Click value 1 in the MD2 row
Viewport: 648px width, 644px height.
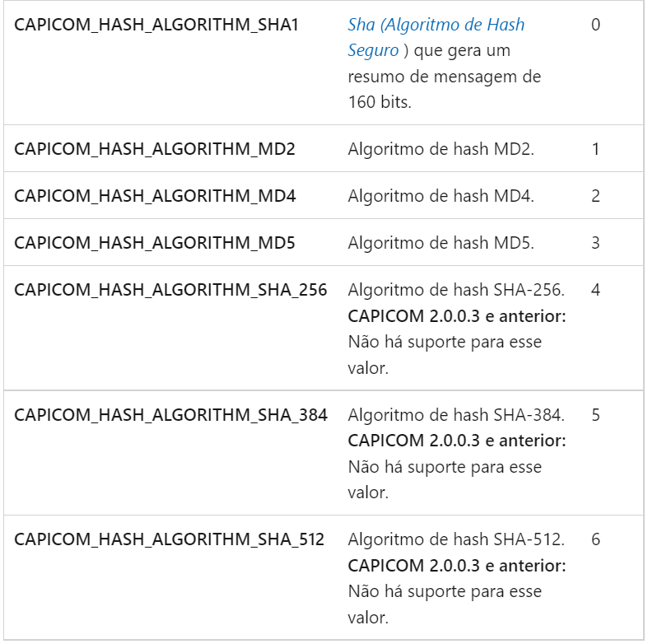(x=595, y=149)
